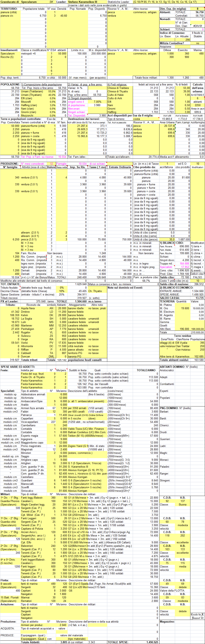The image size is (205, 644).
Task: Click the 'pesca (3,0:1)' activity cell
Action: click(x=29, y=240)
